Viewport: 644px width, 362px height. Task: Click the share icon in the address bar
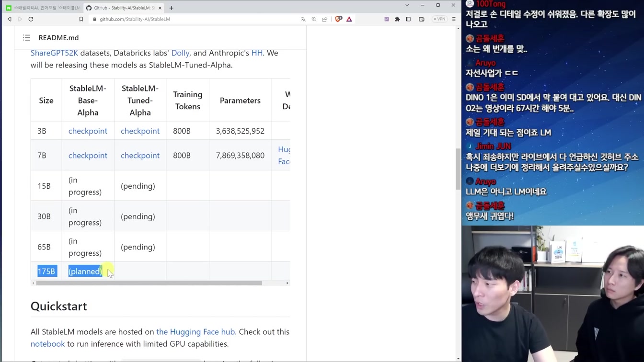tap(325, 19)
